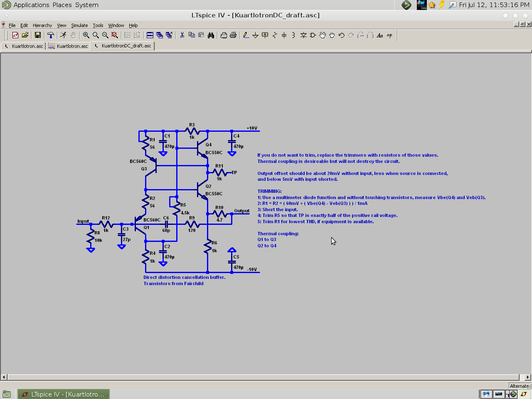Open the System menu in the top panel
Image resolution: width=532 pixels, height=399 pixels.
pos(87,5)
